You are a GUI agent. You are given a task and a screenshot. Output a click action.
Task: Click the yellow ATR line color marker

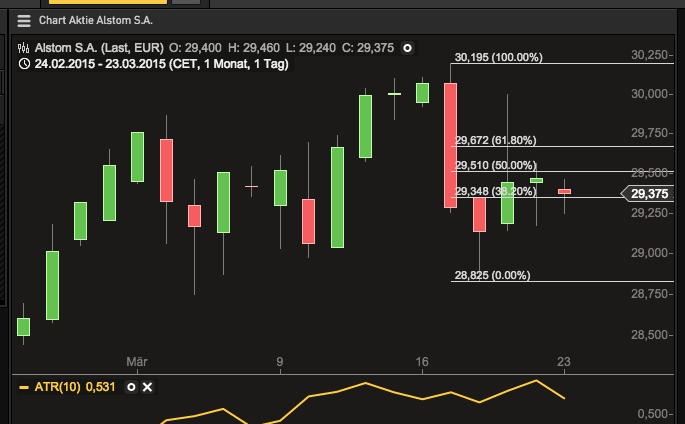(24, 387)
